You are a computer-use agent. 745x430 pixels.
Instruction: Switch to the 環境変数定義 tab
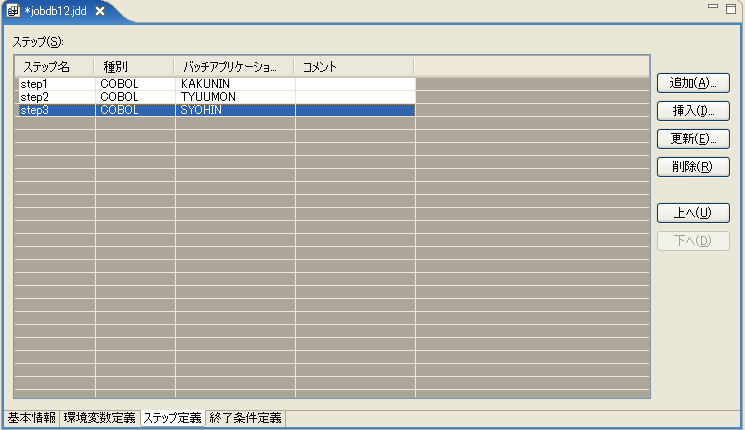100,418
